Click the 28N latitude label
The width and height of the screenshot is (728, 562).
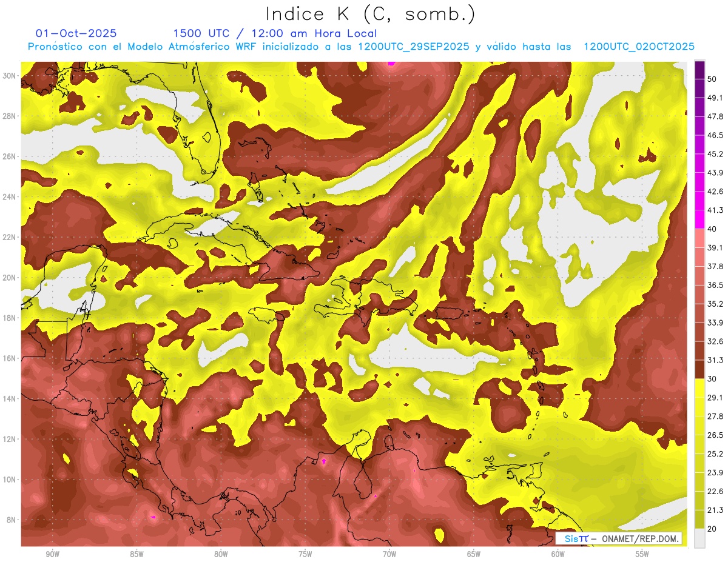(x=9, y=116)
